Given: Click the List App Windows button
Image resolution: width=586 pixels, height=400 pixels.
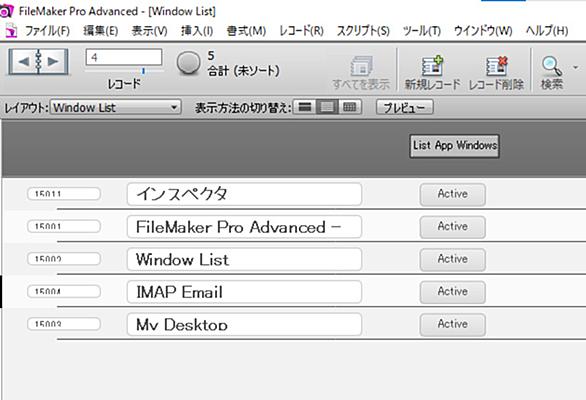Looking at the screenshot, I should 454,146.
